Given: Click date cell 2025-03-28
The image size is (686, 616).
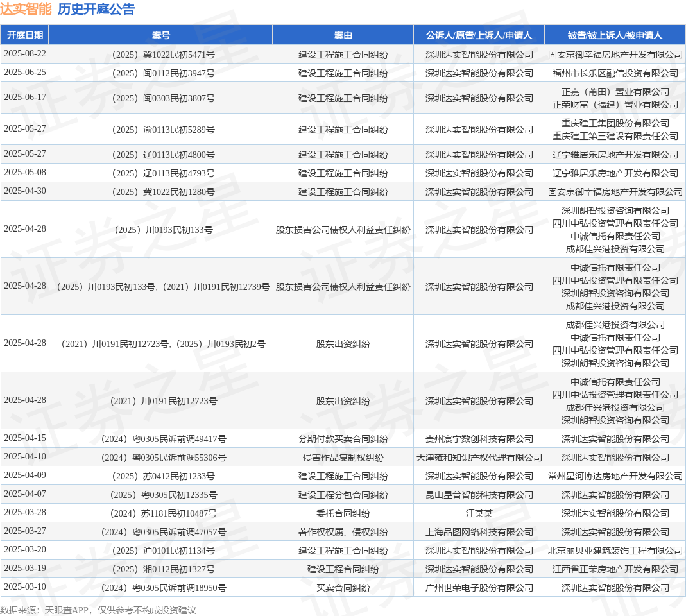Looking at the screenshot, I should point(25,512).
